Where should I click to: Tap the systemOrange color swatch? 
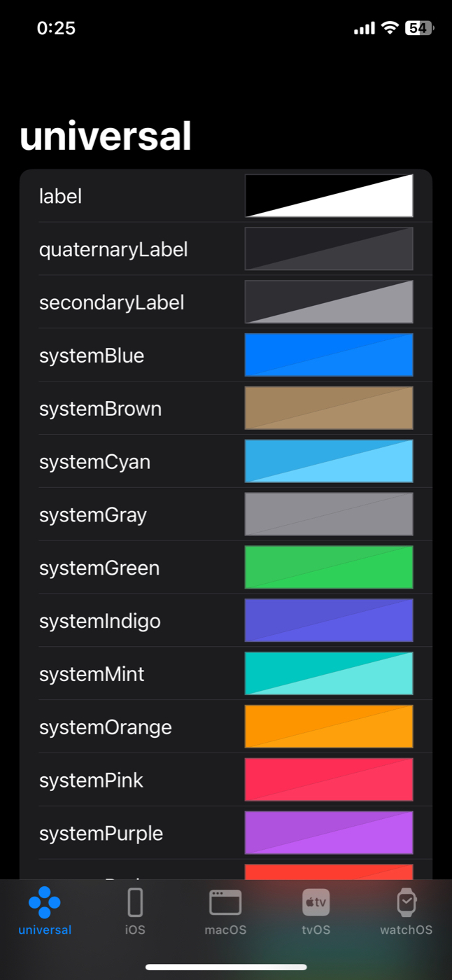pos(329,727)
